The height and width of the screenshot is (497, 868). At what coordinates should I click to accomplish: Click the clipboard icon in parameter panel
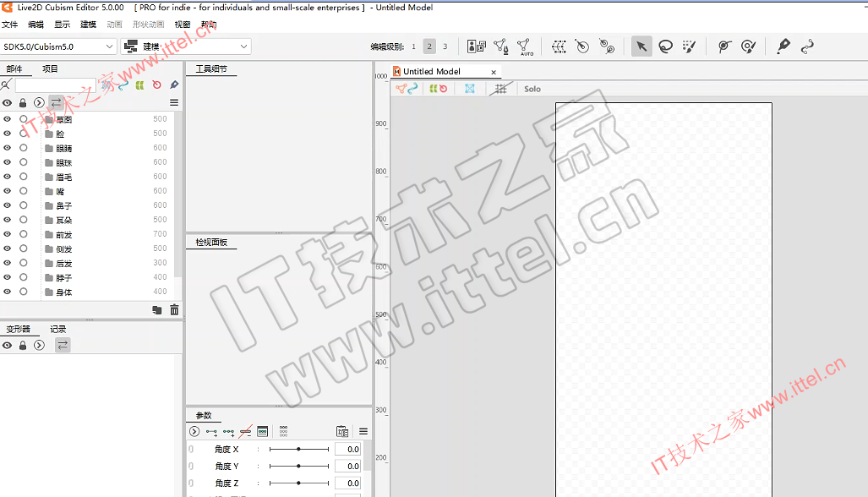tap(342, 432)
